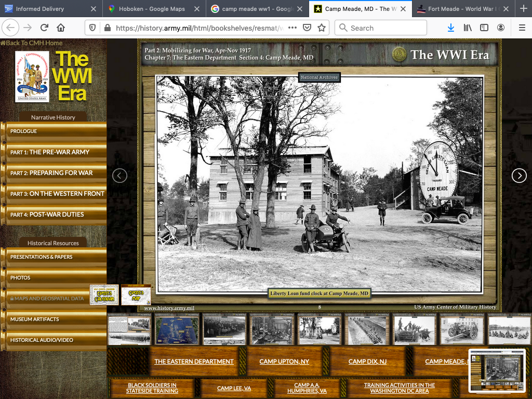The height and width of the screenshot is (399, 532).
Task: Click the previous slide arrow
Action: coord(119,176)
